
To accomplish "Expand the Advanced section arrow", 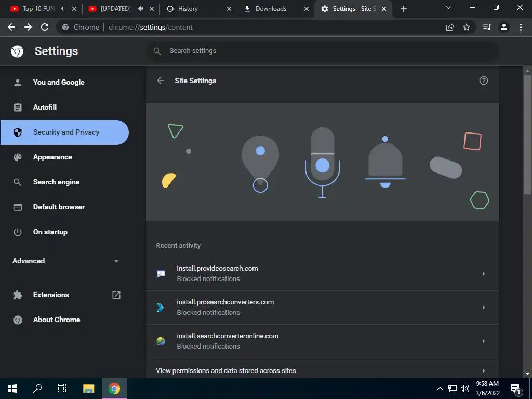I will (116, 261).
